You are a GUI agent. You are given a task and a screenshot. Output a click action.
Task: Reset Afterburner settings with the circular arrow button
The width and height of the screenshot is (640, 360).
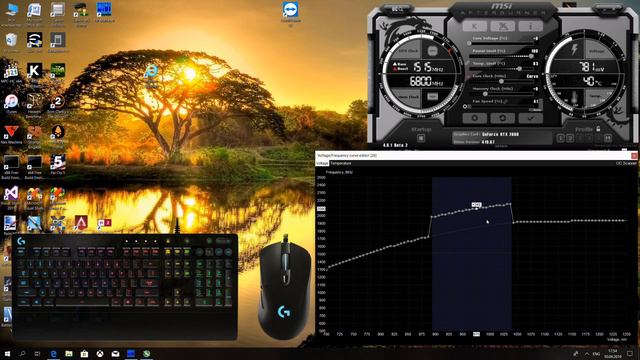pyautogui.click(x=502, y=118)
